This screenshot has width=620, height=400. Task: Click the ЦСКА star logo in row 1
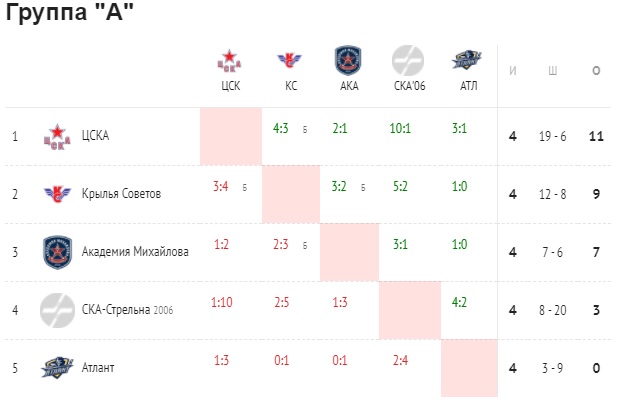click(x=57, y=137)
